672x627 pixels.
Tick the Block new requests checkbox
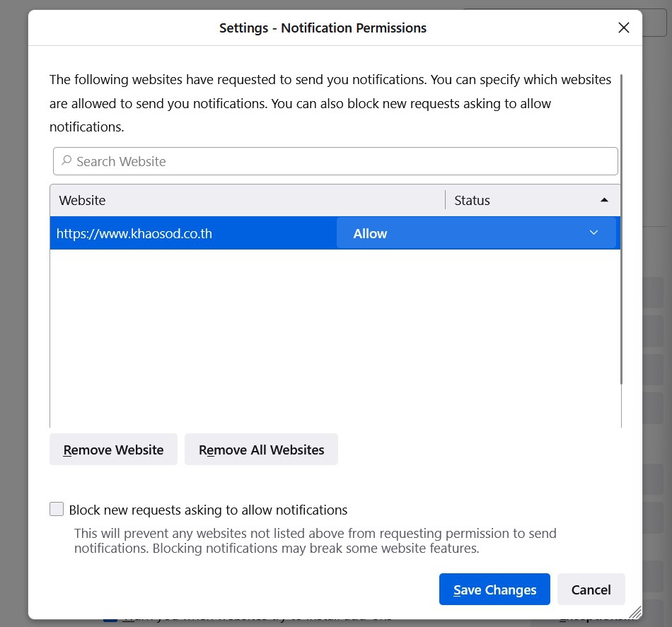(57, 510)
